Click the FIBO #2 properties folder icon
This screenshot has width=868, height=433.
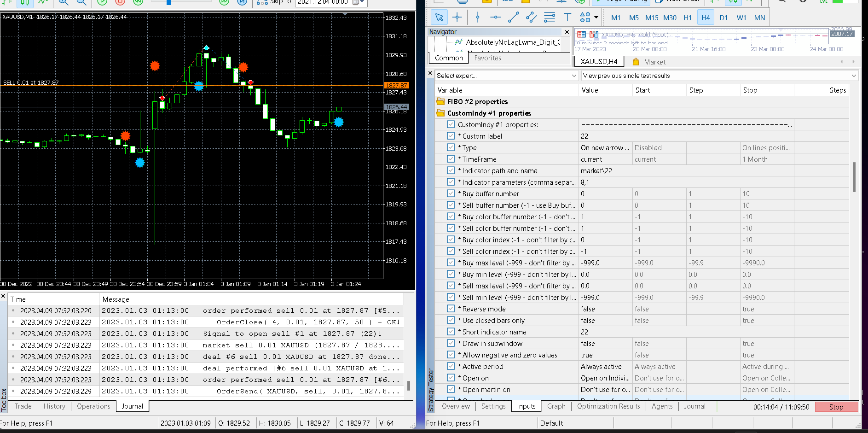(440, 101)
